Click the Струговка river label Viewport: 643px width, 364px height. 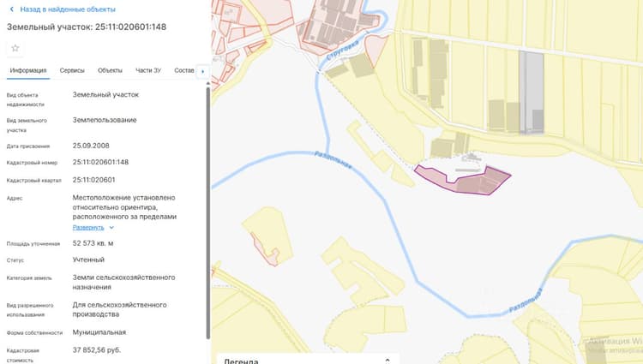[343, 51]
